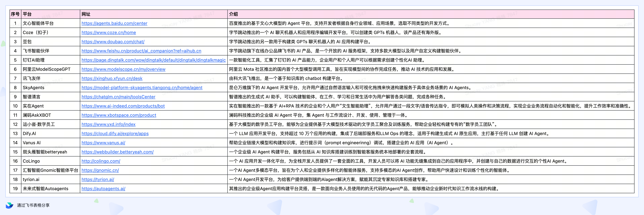Select the 运小沓·数字员工 cell

click(50, 124)
